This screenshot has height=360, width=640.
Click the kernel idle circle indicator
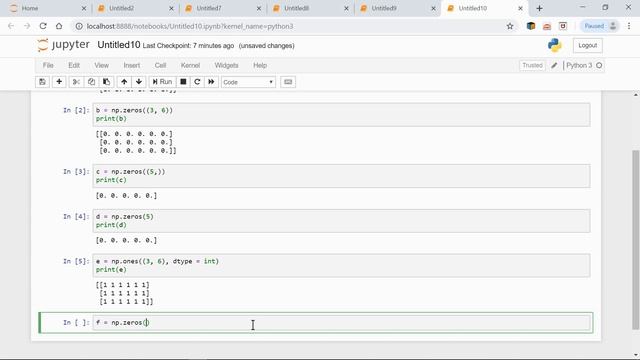coord(599,65)
